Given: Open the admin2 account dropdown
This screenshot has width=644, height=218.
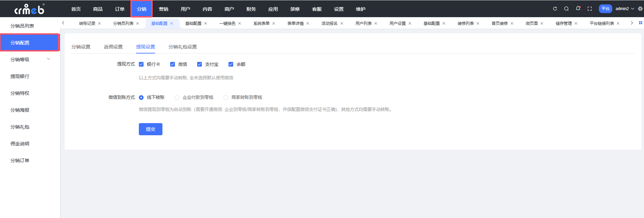Looking at the screenshot, I should (x=624, y=9).
